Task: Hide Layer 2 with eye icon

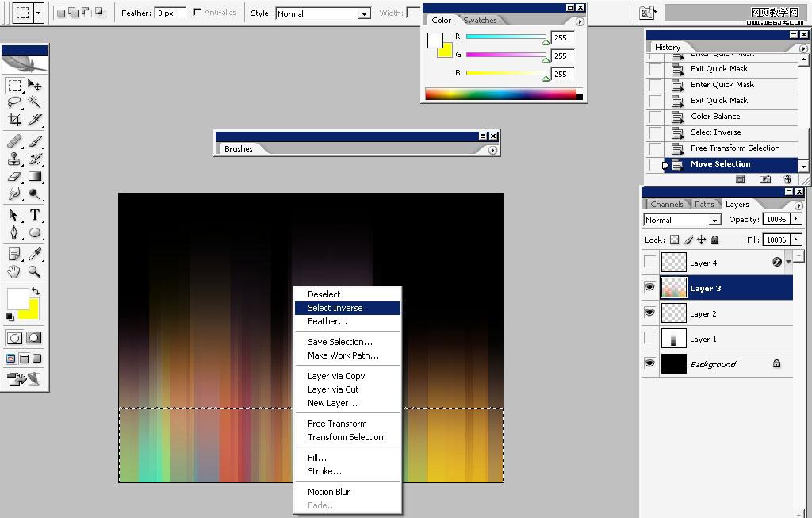Action: coord(650,313)
